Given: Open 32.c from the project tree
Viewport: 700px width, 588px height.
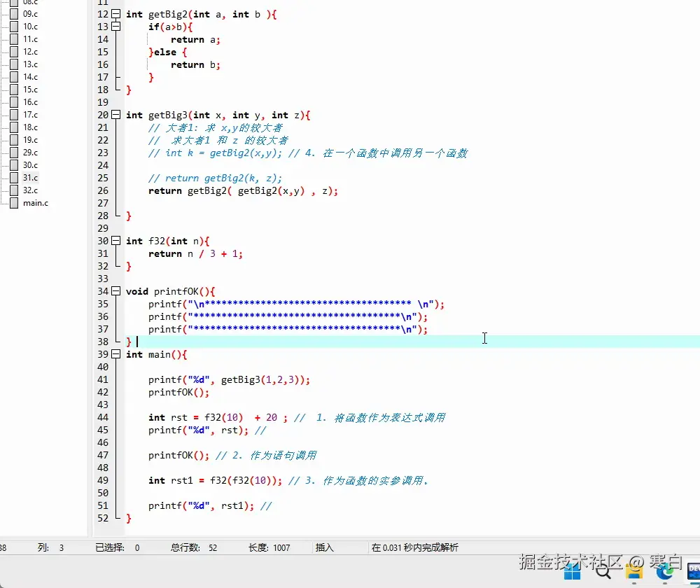Looking at the screenshot, I should (x=30, y=190).
